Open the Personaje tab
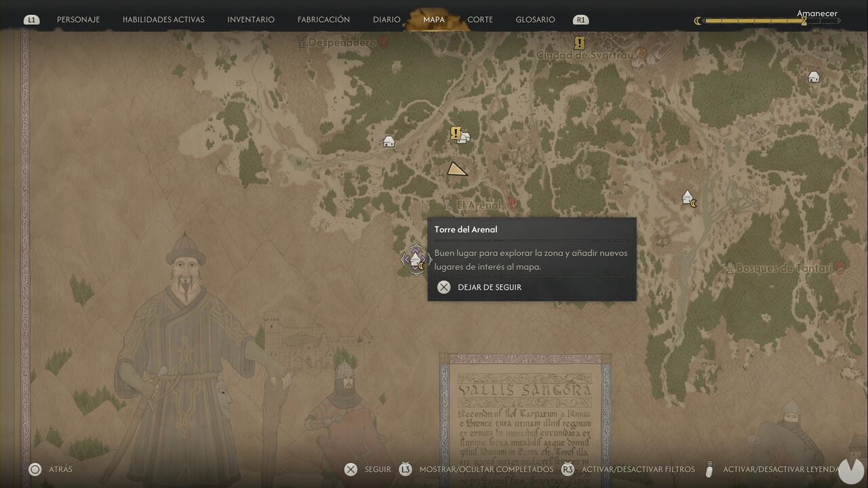 [x=78, y=20]
